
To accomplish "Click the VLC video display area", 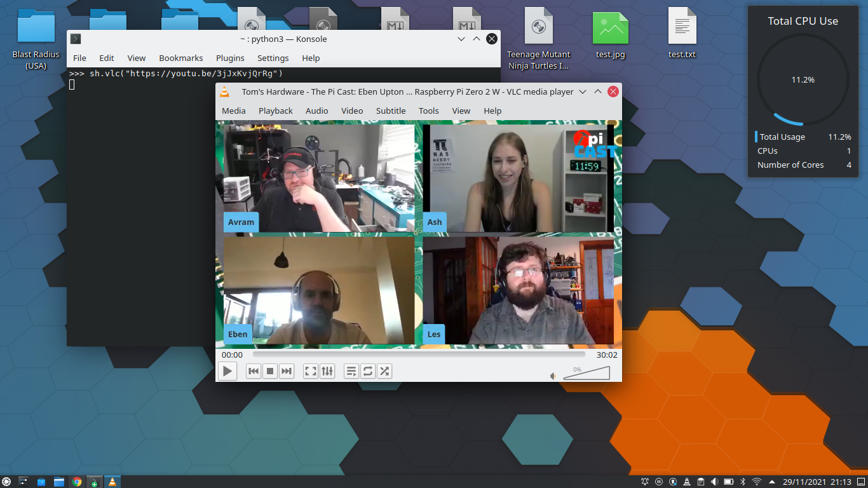I will (419, 234).
